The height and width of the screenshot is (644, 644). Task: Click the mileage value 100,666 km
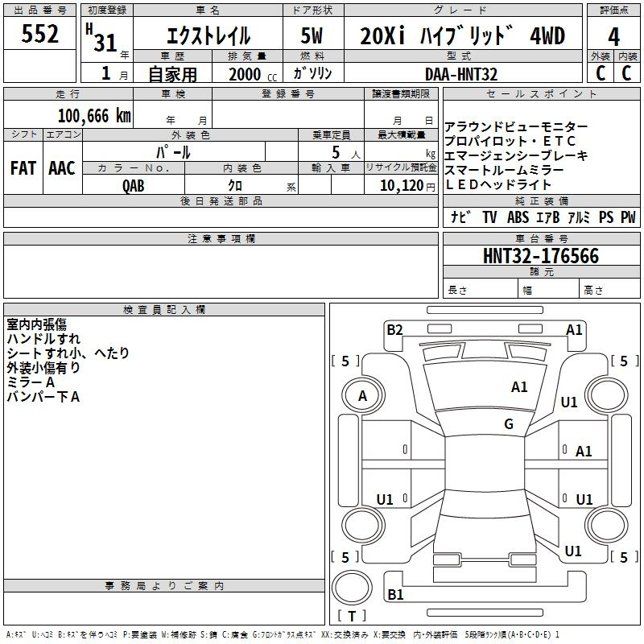point(94,116)
